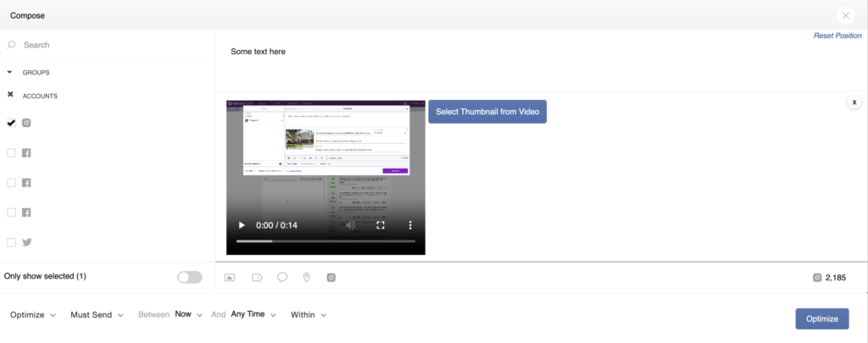Click the add image icon in toolbar
The image size is (868, 343).
click(x=230, y=278)
